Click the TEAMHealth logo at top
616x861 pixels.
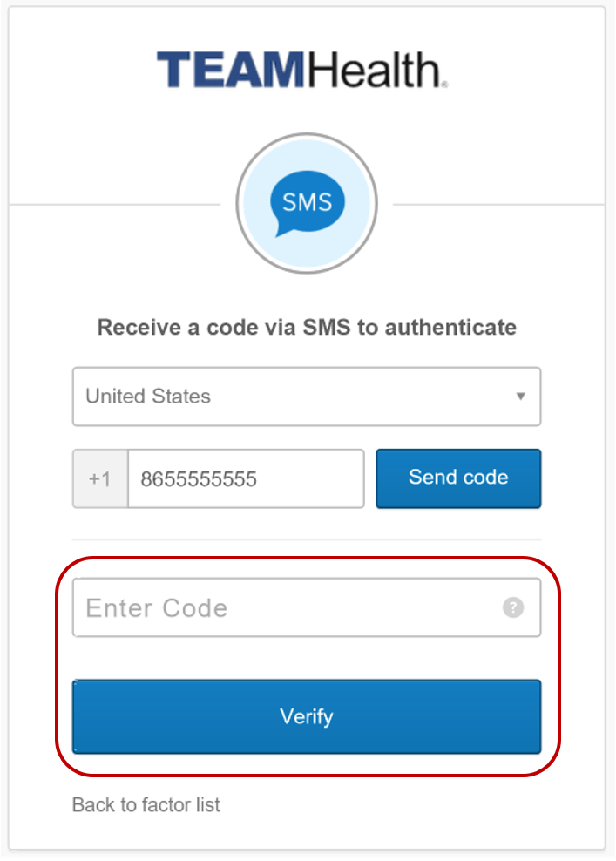tap(302, 70)
